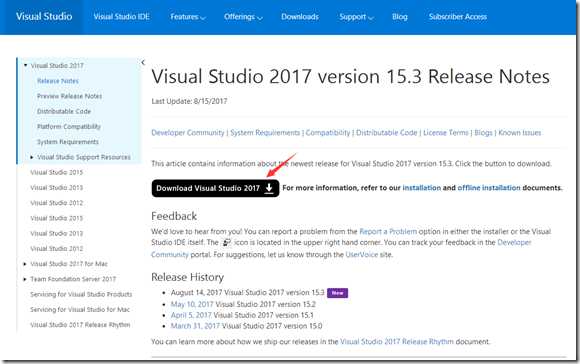The width and height of the screenshot is (580, 364).
Task: Click the Last Update: 8/15/2017 text
Action: pos(189,101)
